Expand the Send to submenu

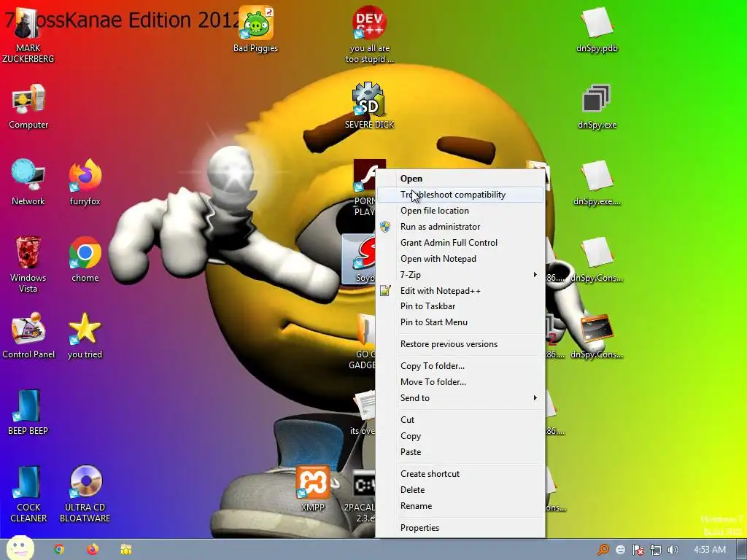(x=460, y=397)
